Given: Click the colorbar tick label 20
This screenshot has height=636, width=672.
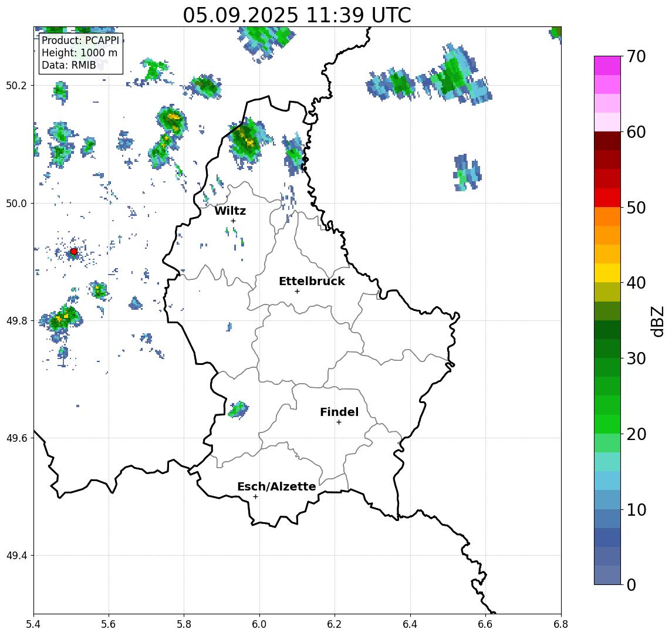Looking at the screenshot, I should (x=636, y=434).
